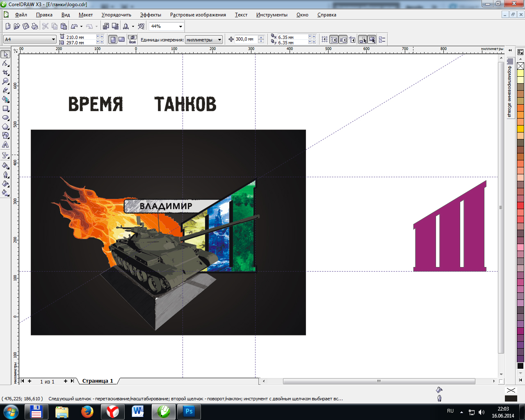Open the Макет menu
Viewport: 525px width, 420px height.
[x=86, y=15]
